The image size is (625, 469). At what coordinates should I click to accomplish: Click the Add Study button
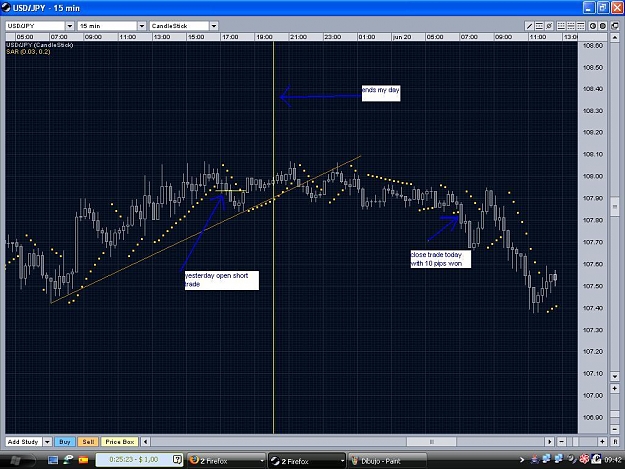coord(24,442)
